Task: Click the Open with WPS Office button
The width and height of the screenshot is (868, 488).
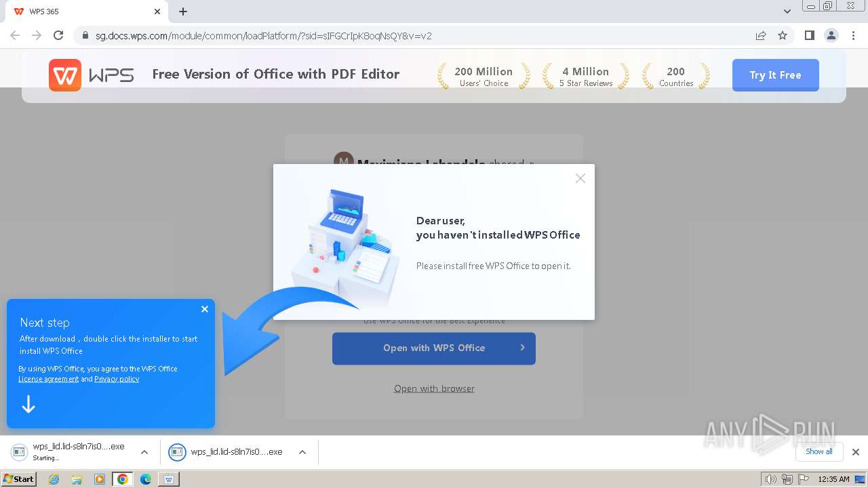Action: coord(434,348)
